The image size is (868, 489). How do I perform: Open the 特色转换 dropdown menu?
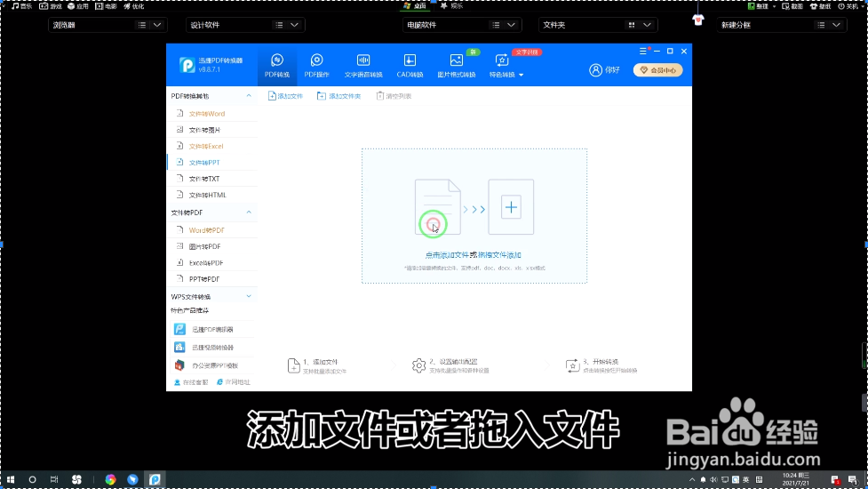tap(506, 65)
